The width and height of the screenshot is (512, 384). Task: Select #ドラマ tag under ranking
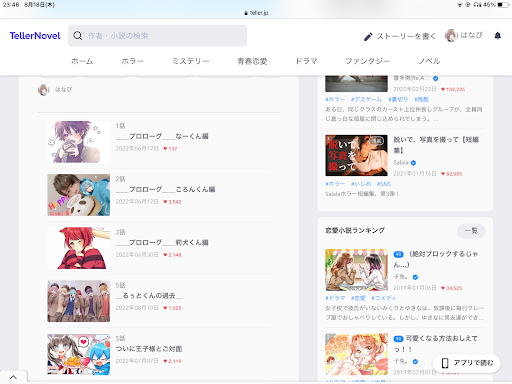[335, 298]
